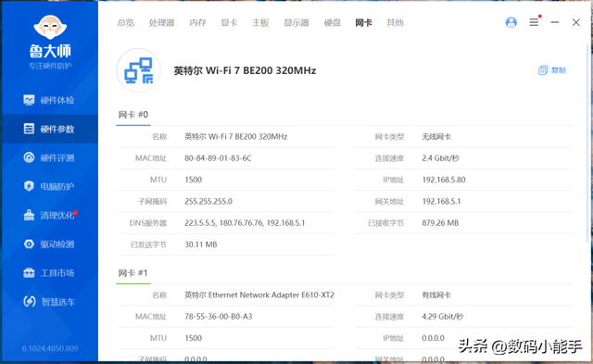Click 网卡 #0 name value BE200 row
This screenshot has width=593, height=364.
click(235, 136)
